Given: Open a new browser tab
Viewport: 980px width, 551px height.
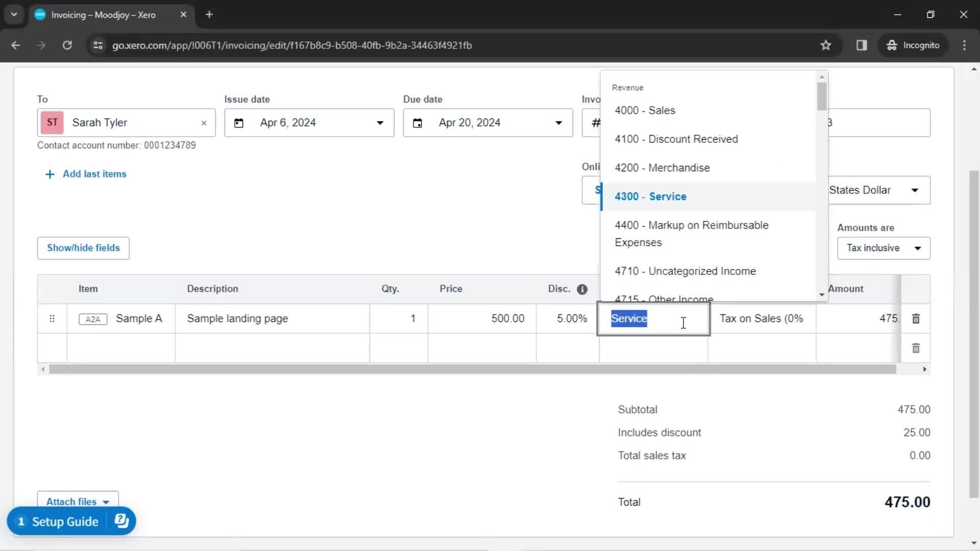Looking at the screenshot, I should coord(209,15).
